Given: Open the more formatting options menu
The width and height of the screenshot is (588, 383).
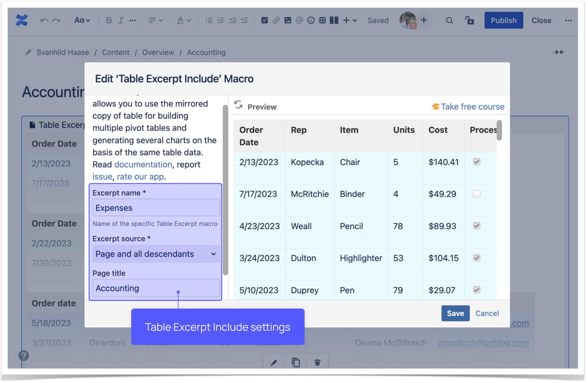Looking at the screenshot, I should click(x=132, y=20).
